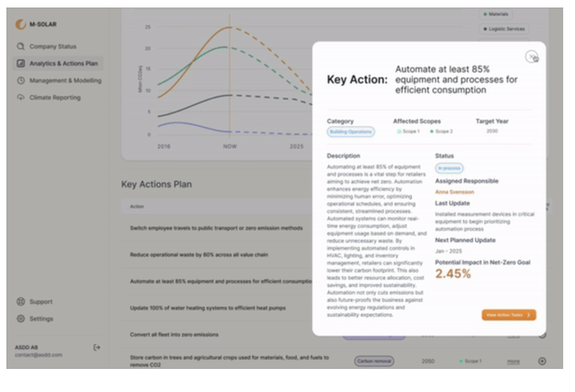Go to Climate Reporting section
575x392 pixels.
point(55,98)
